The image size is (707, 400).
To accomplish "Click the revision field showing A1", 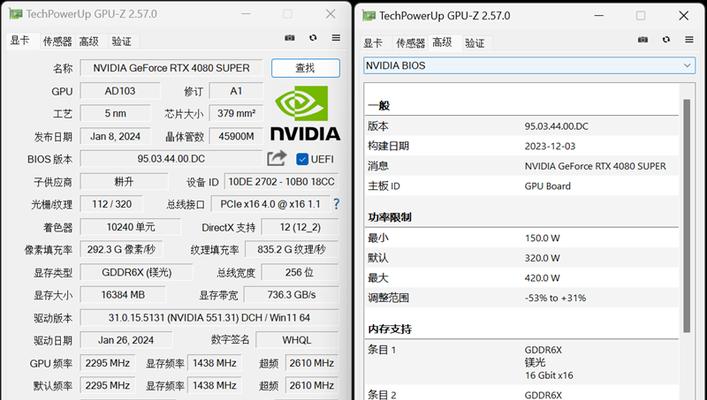I will 236,91.
